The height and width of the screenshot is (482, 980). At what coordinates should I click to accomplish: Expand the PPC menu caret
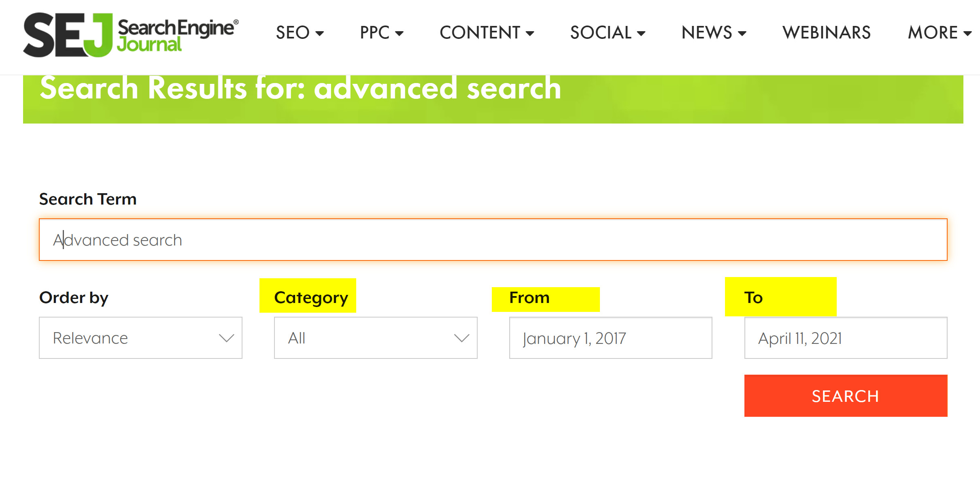tap(399, 34)
